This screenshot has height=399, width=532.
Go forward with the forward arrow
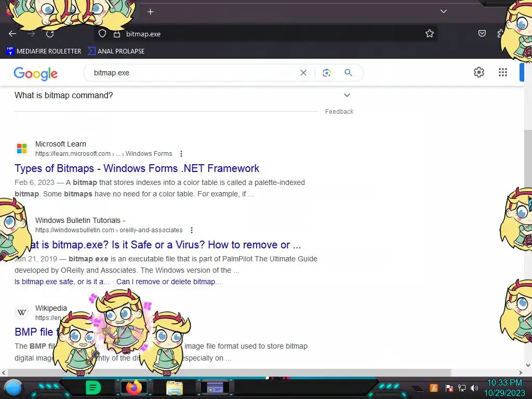click(x=31, y=34)
